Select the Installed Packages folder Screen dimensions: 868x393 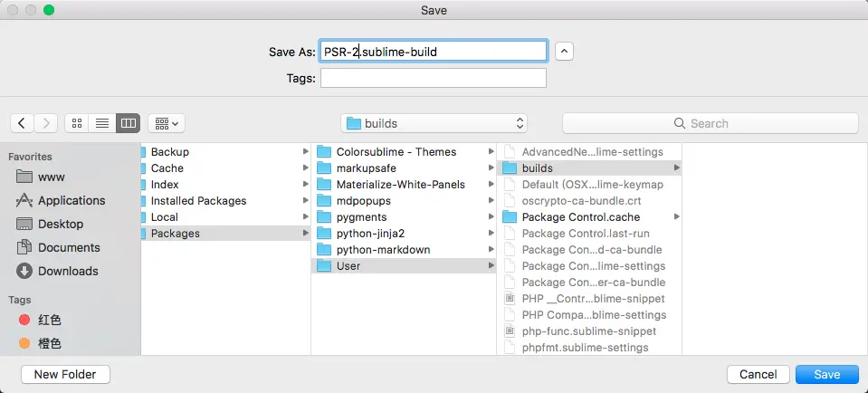pos(198,200)
